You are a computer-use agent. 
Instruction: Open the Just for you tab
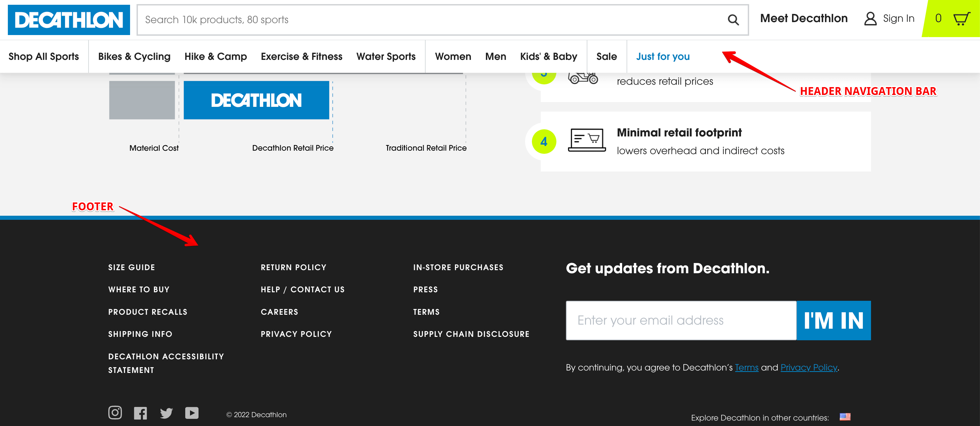tap(663, 56)
